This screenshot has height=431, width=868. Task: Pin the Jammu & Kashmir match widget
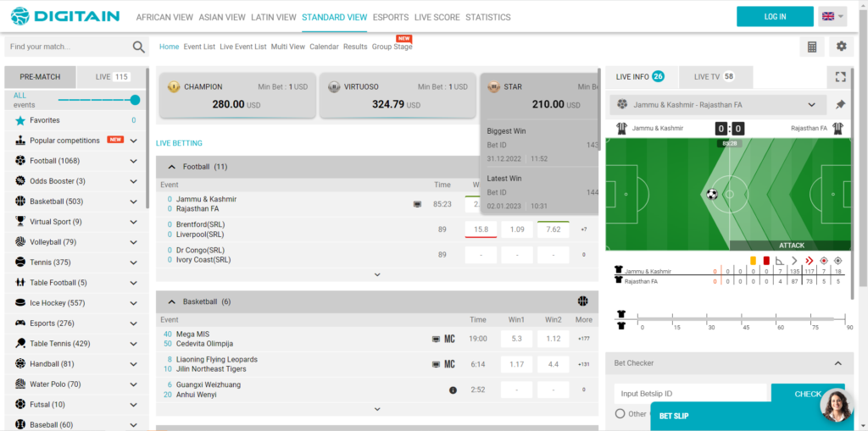(x=840, y=104)
